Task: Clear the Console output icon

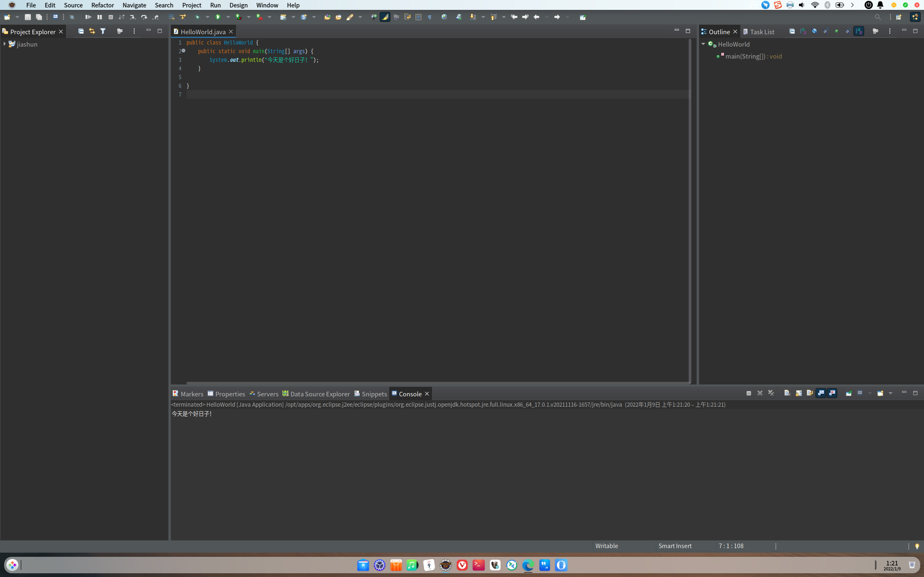Action: [x=787, y=393]
